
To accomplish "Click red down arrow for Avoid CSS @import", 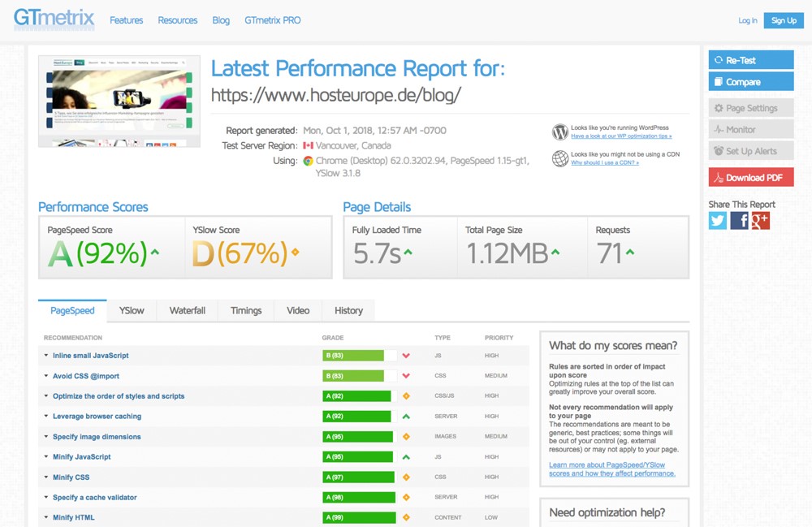I will [406, 376].
